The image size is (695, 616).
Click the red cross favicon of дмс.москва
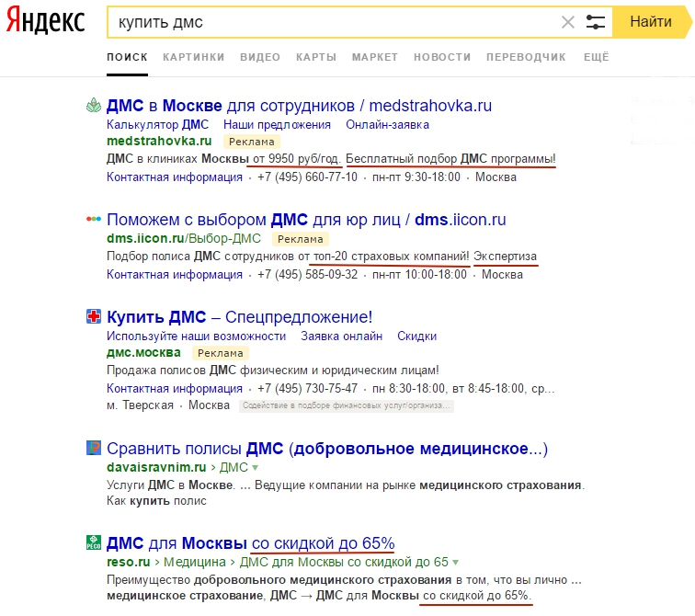[94, 316]
